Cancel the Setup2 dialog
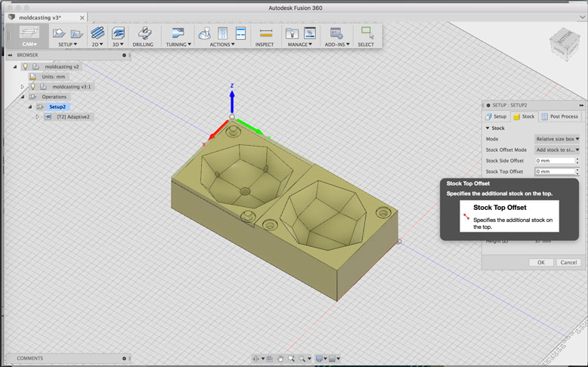The height and width of the screenshot is (367, 588). [568, 262]
